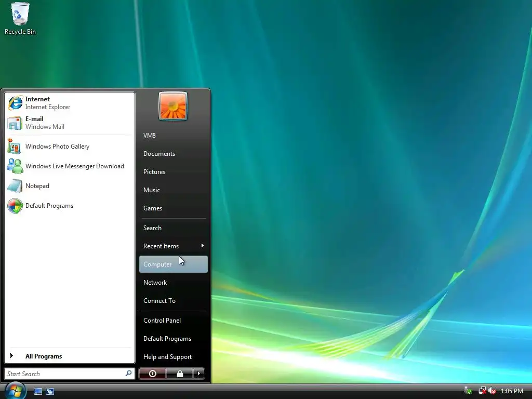Select the highlighted Computer item
The width and height of the screenshot is (532, 399).
174,264
